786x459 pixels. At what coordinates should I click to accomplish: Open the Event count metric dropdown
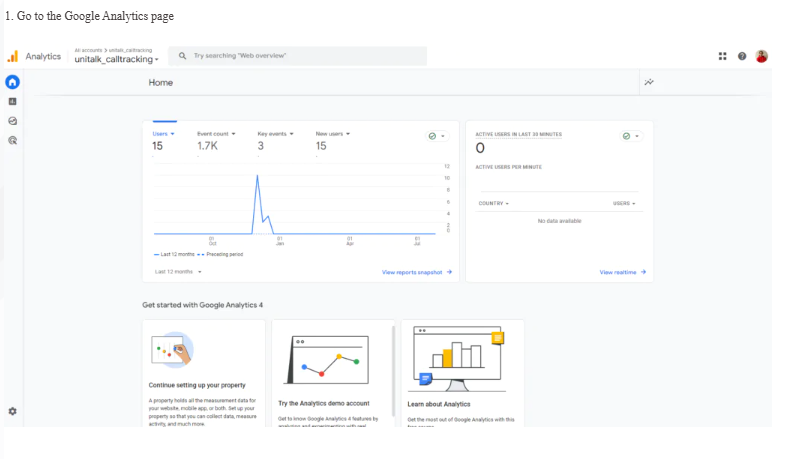(x=216, y=133)
